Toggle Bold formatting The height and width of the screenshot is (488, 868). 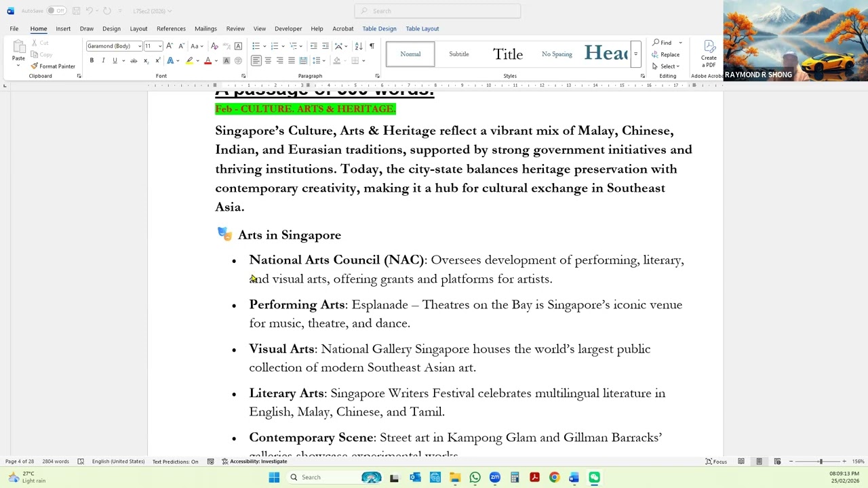pyautogui.click(x=92, y=61)
